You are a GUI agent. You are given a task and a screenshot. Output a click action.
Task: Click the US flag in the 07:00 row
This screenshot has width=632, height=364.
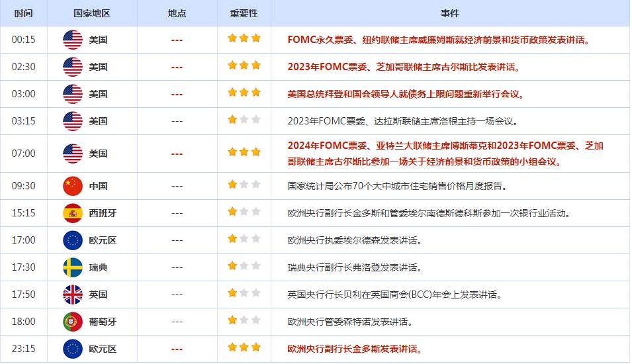pyautogui.click(x=73, y=154)
